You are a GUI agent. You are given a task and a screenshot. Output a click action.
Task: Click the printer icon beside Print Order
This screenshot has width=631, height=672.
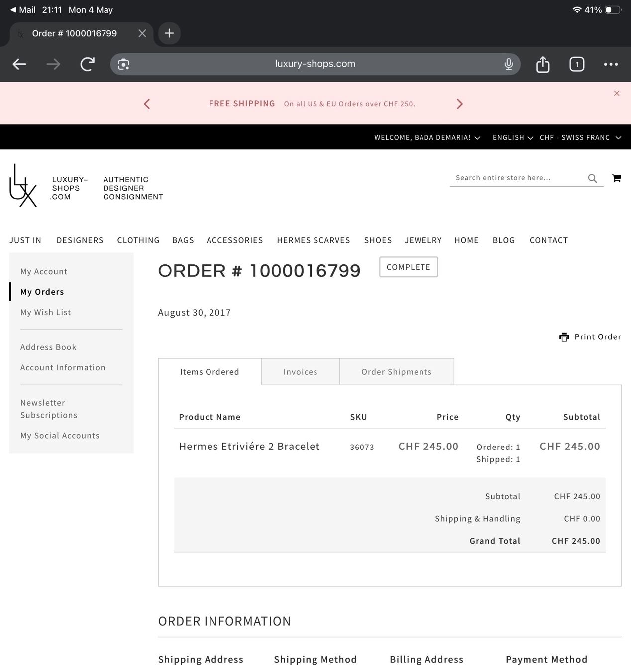tap(564, 337)
